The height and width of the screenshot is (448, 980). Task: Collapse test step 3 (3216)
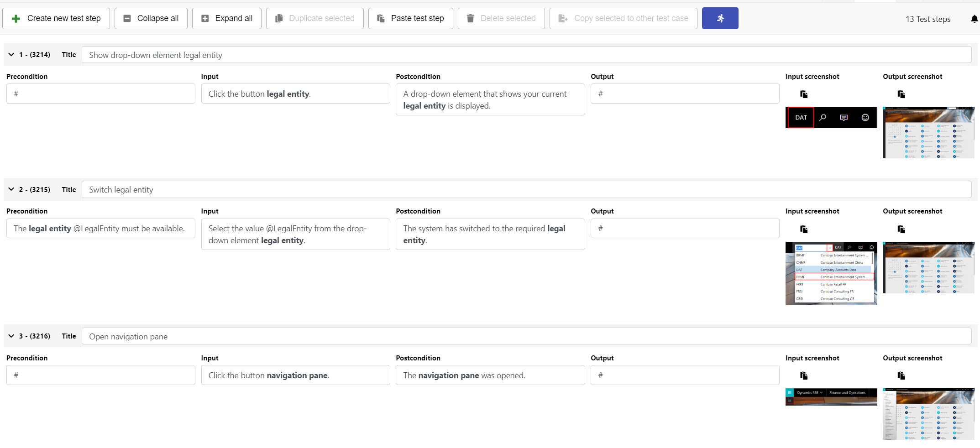11,336
